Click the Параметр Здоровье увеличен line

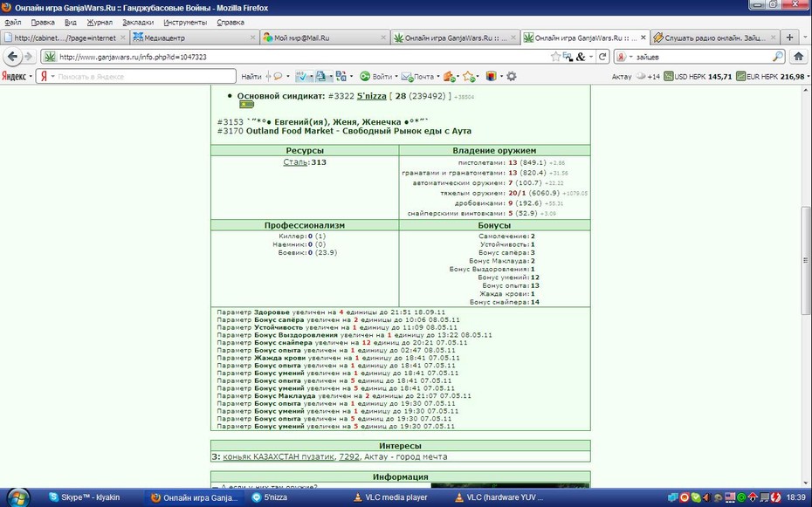click(331, 312)
